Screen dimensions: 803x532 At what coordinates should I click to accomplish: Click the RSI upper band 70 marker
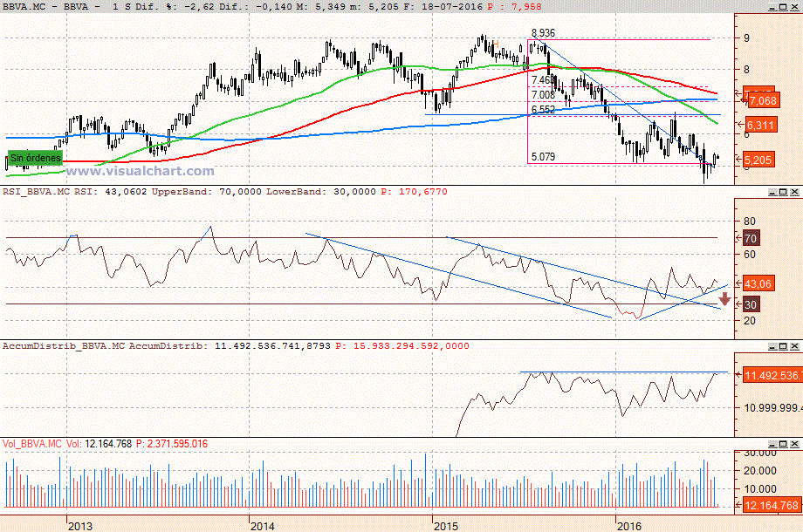click(x=751, y=238)
